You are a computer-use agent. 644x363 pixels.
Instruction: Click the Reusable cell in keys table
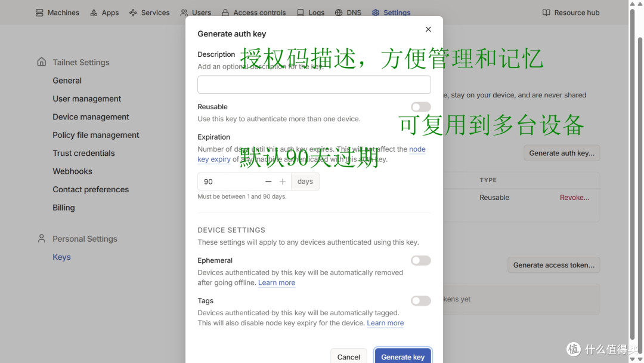tap(494, 198)
